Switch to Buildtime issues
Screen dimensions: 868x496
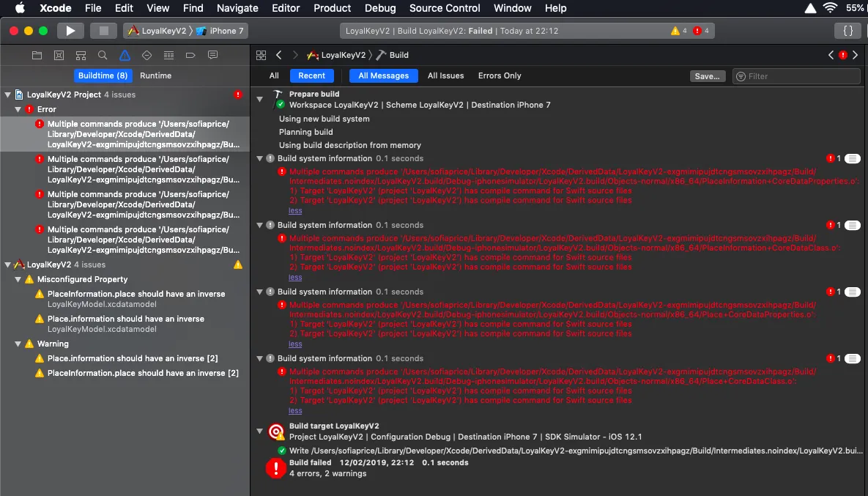(x=103, y=76)
